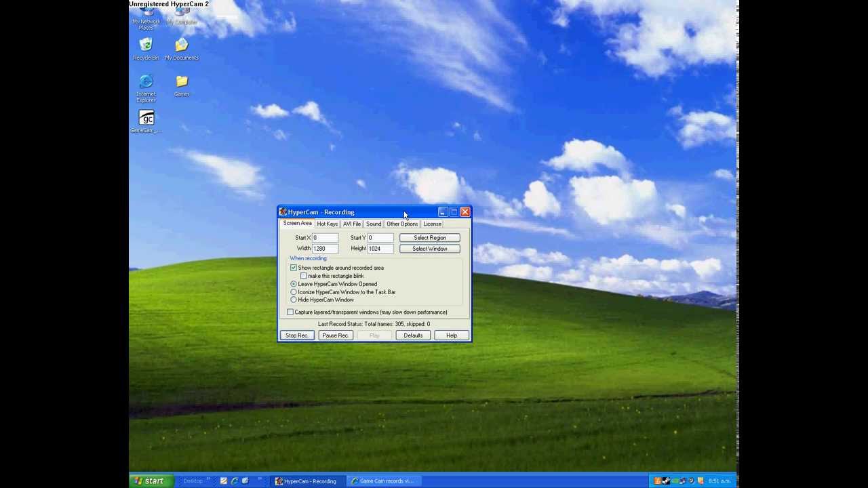
Task: Click HyperCam icon in window title bar
Action: tap(283, 212)
